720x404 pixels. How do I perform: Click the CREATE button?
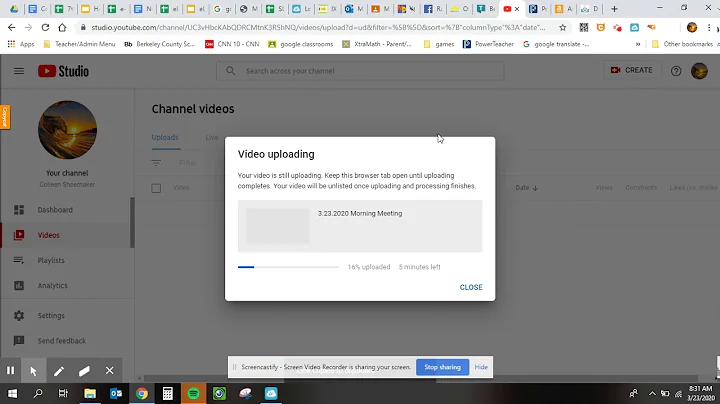click(x=631, y=70)
